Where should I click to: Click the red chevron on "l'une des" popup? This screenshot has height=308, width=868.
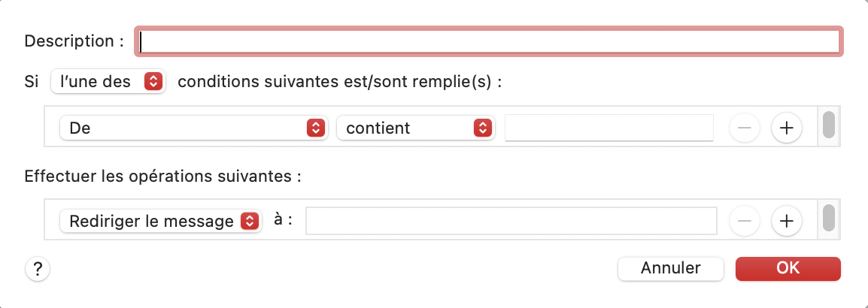153,81
